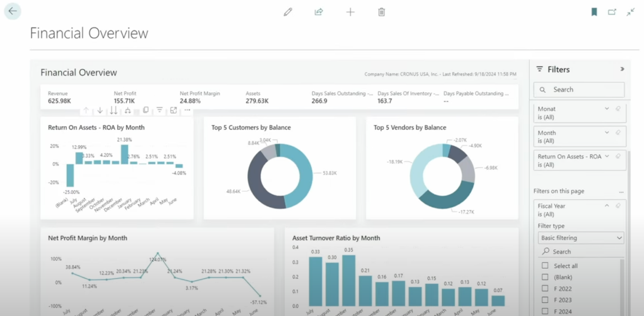Tick the (Blank) fiscal year checkbox
The height and width of the screenshot is (316, 644).
click(545, 277)
